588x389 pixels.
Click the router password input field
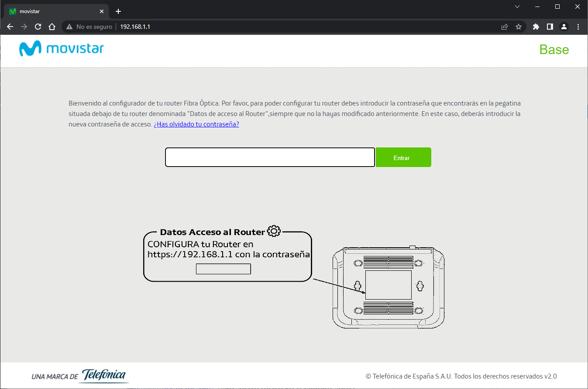click(270, 157)
